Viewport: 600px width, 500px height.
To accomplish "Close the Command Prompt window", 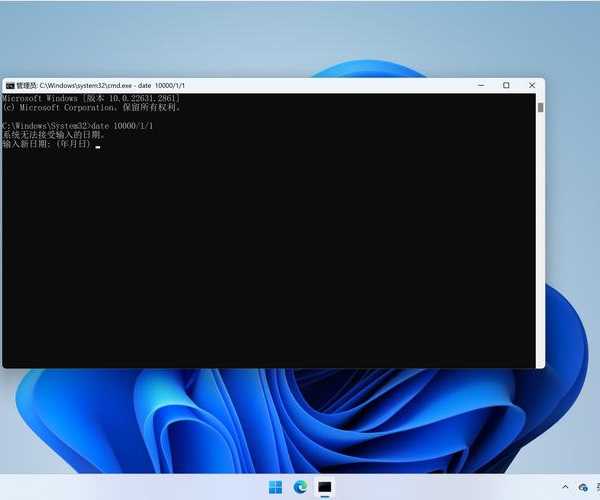I will pos(532,85).
